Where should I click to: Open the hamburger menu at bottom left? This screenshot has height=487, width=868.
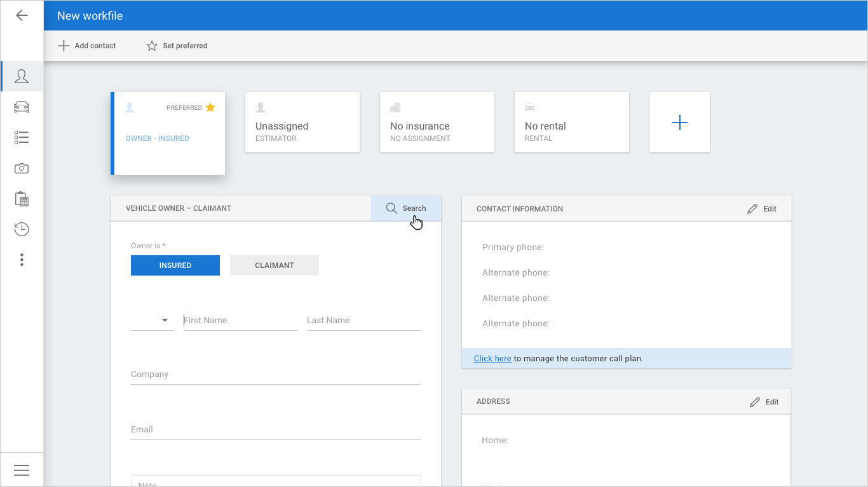pyautogui.click(x=22, y=470)
